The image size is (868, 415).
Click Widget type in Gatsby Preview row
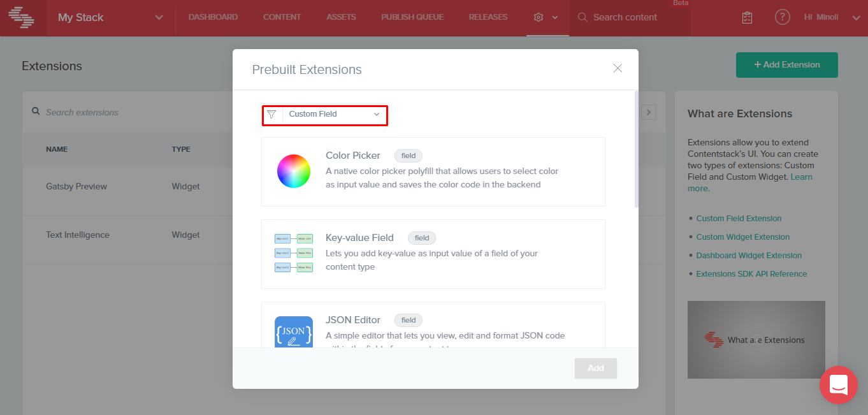click(x=185, y=187)
